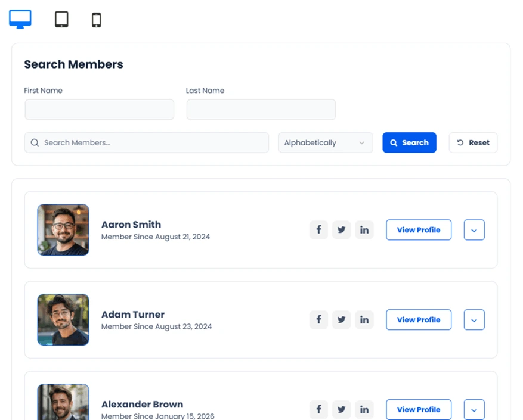Switch to tablet preview mode
This screenshot has height=420, width=523.
click(61, 19)
